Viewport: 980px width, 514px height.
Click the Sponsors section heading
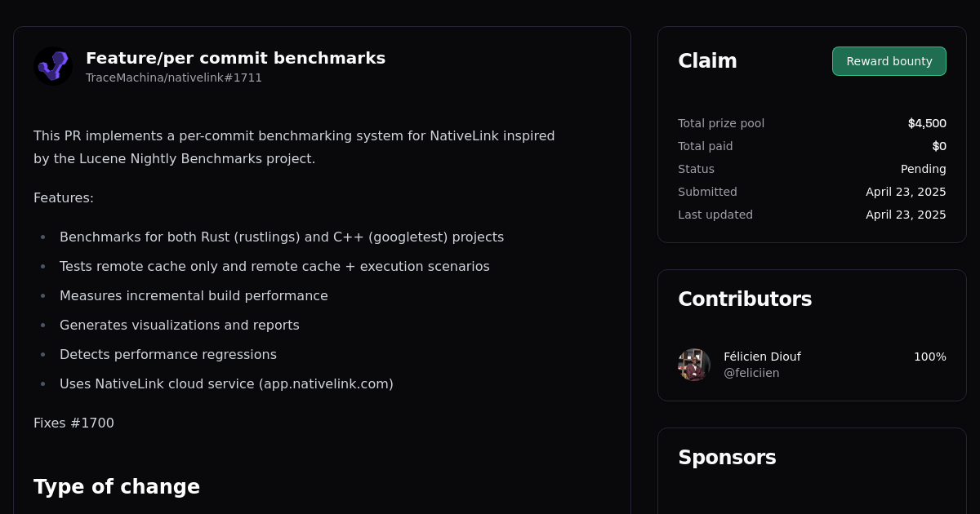[727, 458]
